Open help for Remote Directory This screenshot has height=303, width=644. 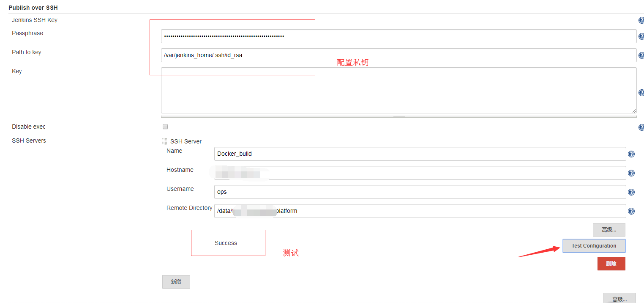631,211
